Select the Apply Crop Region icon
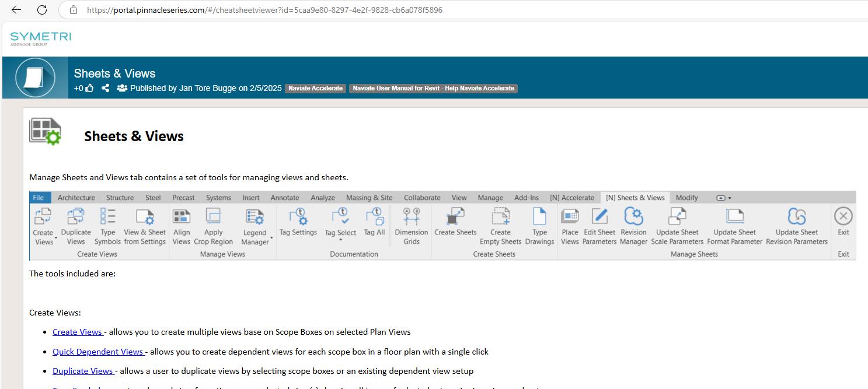868x389 pixels. [x=214, y=217]
